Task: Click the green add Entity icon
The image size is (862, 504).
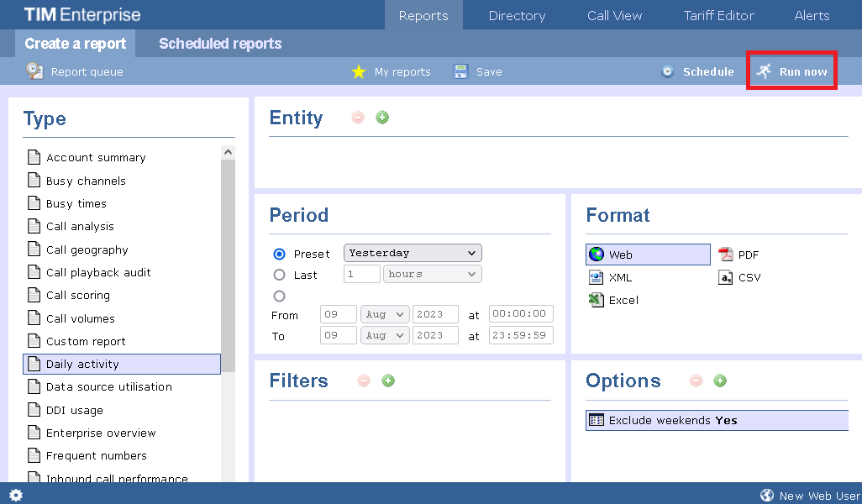Action: [x=382, y=118]
